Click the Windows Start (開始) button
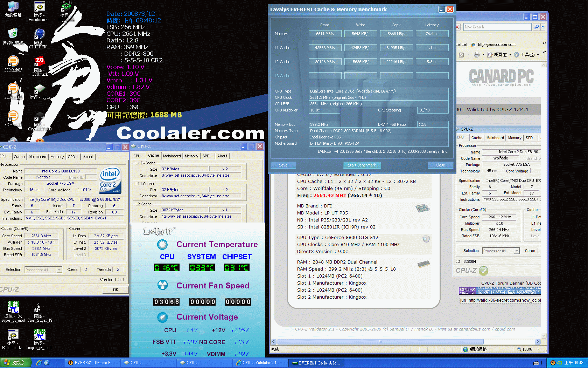Screen dimensions: 588x368 (x=16, y=363)
